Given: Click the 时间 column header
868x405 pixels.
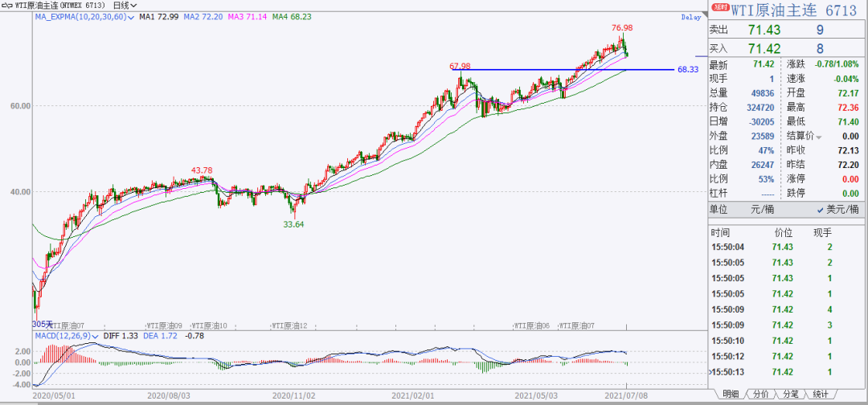Looking at the screenshot, I should point(721,231).
